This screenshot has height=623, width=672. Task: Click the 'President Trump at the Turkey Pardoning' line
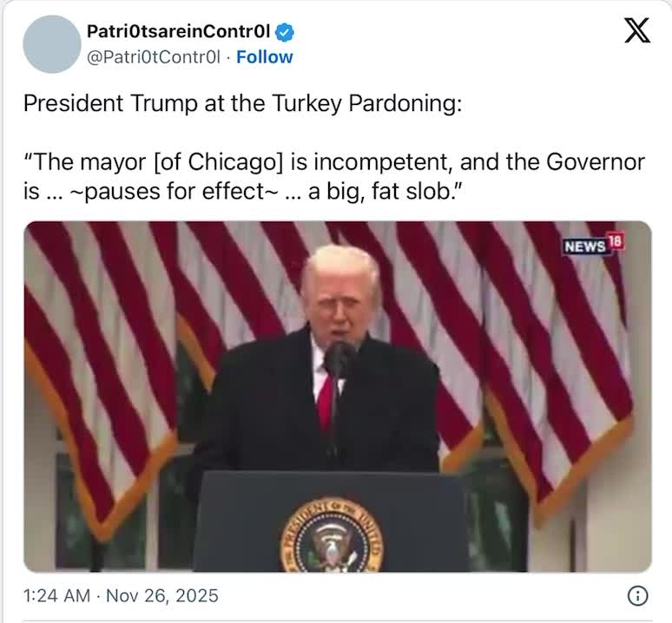[x=242, y=103]
